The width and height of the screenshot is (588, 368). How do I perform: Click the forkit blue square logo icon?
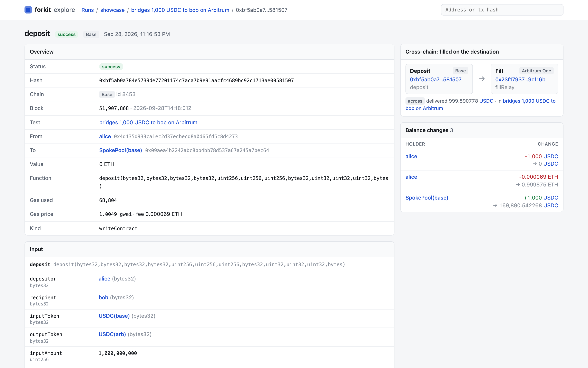[28, 10]
